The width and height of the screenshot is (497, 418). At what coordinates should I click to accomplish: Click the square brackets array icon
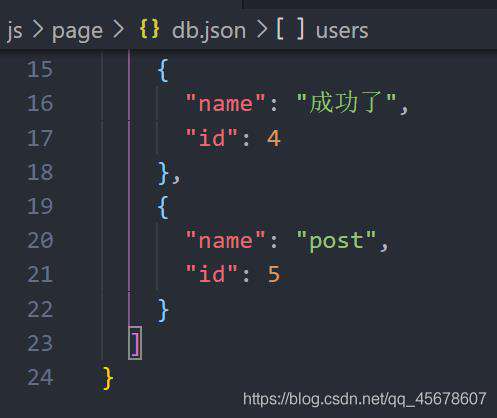290,29
